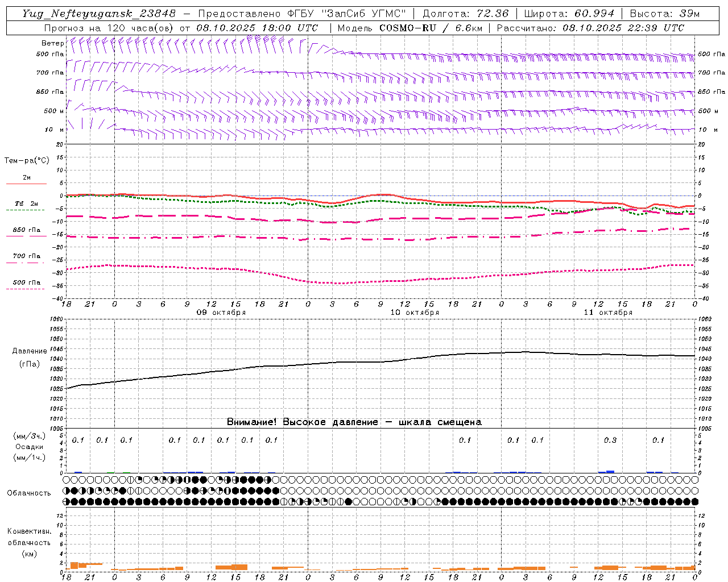728x582 pixels.
Task: Click the 700 гПа temperature legend entry
Action: click(26, 256)
